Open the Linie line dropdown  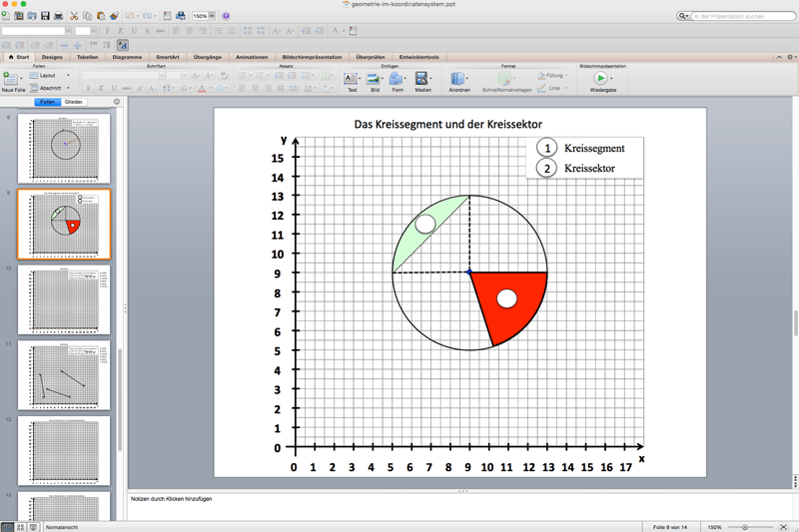click(x=552, y=88)
